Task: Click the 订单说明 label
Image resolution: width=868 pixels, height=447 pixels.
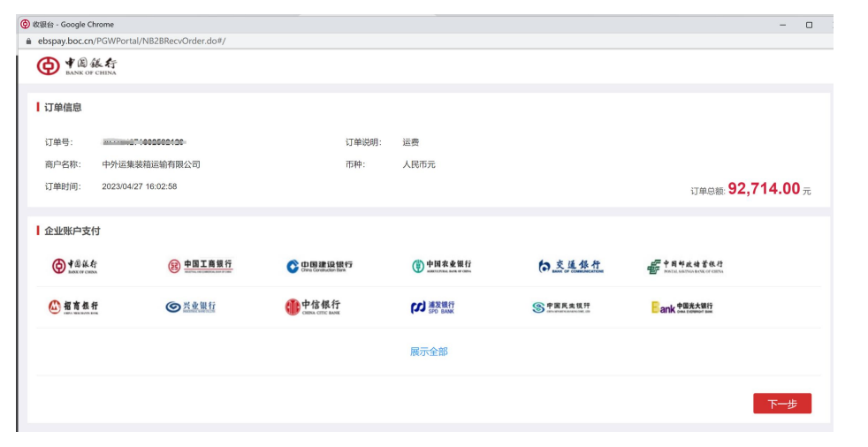Action: [x=363, y=142]
